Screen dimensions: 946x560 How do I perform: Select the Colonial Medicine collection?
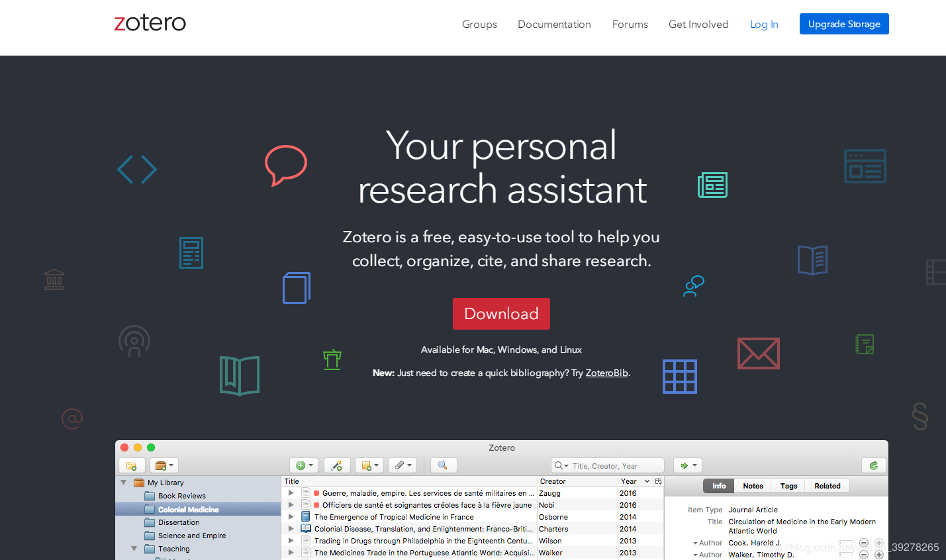(198, 509)
